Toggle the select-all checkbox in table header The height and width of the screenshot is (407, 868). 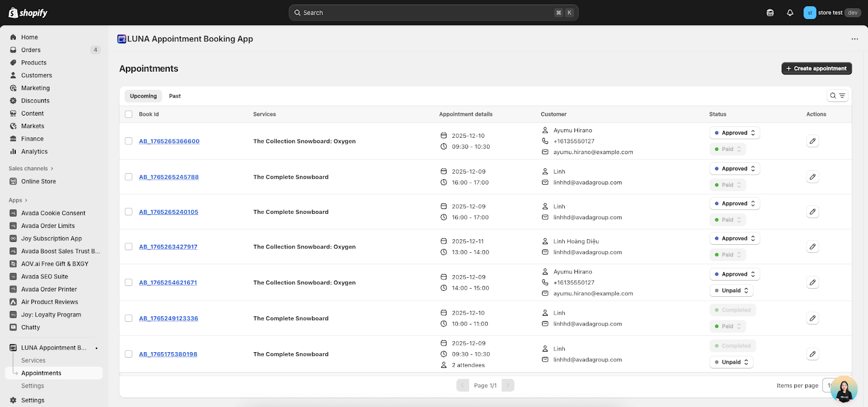(x=129, y=115)
